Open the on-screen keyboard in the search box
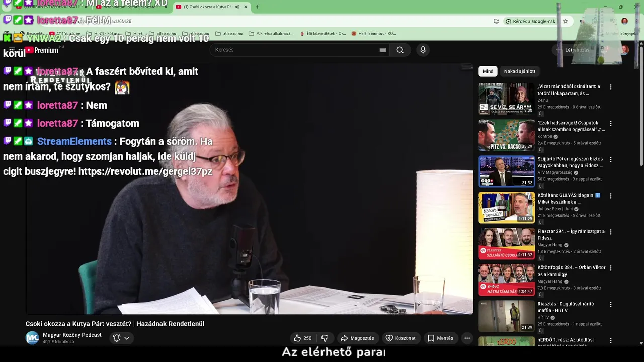Viewport: 644px width, 362px height. pos(383,50)
